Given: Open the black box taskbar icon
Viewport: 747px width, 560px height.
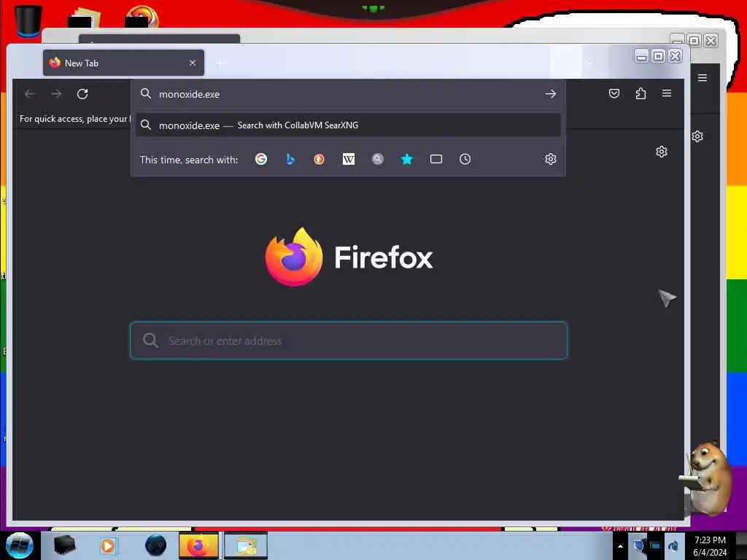Looking at the screenshot, I should 64,545.
